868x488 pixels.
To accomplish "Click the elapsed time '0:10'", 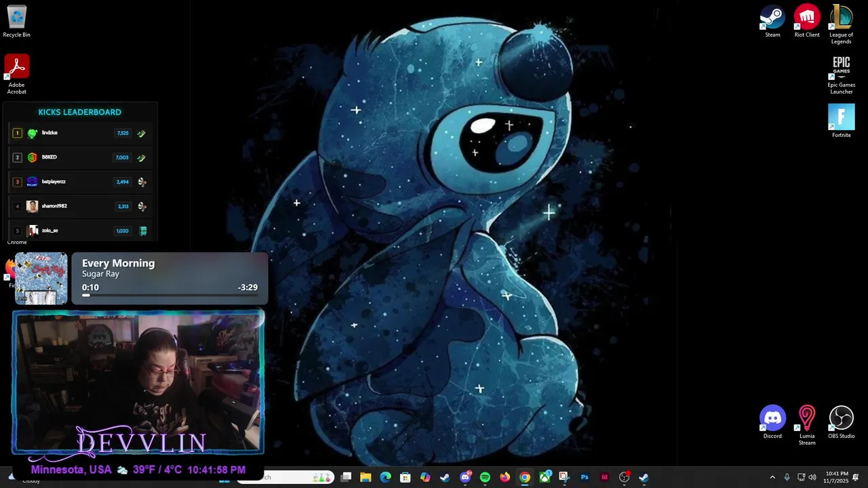I will click(90, 287).
